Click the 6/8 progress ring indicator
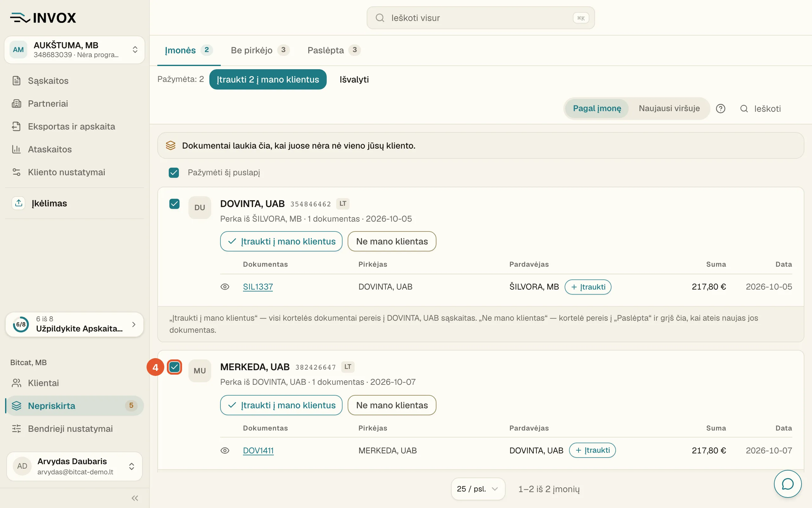 [21, 324]
